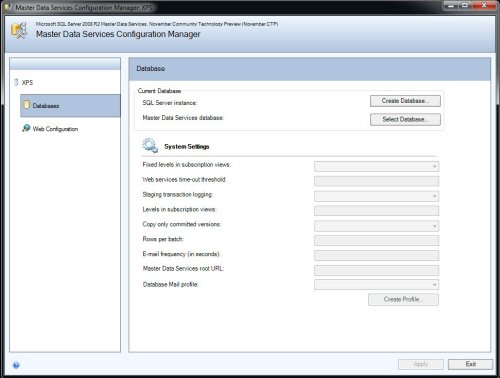This screenshot has width=500, height=378.
Task: Click the XPS server icon in navigation
Action: pyautogui.click(x=16, y=82)
